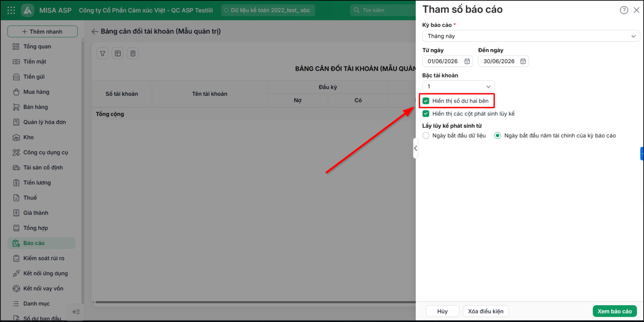Click the Giá thành icon
The image size is (644, 322).
[x=16, y=213]
